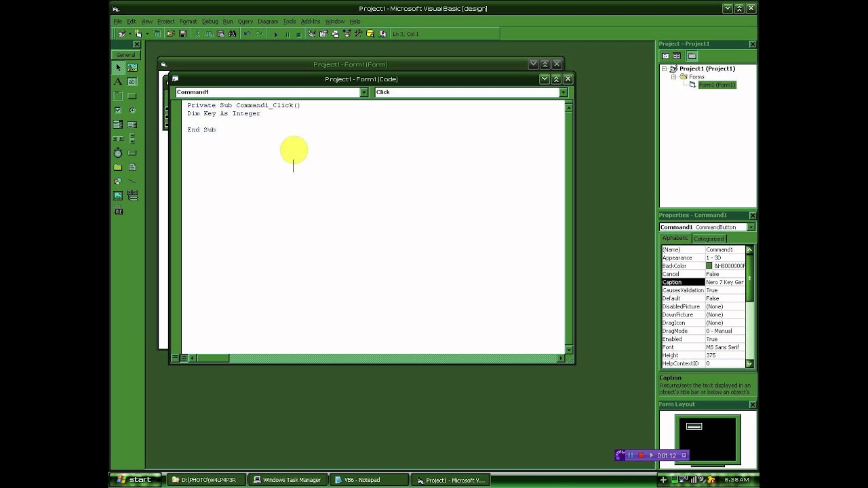Screen dimensions: 868x488
Task: Click View Object in Project panel
Action: pos(677,56)
